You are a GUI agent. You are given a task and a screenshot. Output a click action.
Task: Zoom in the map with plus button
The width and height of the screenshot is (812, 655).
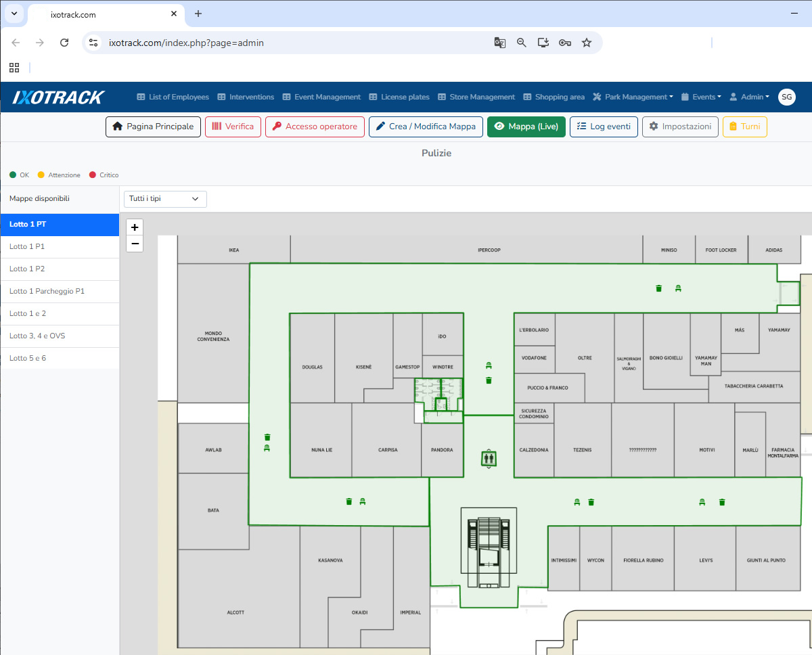(135, 227)
